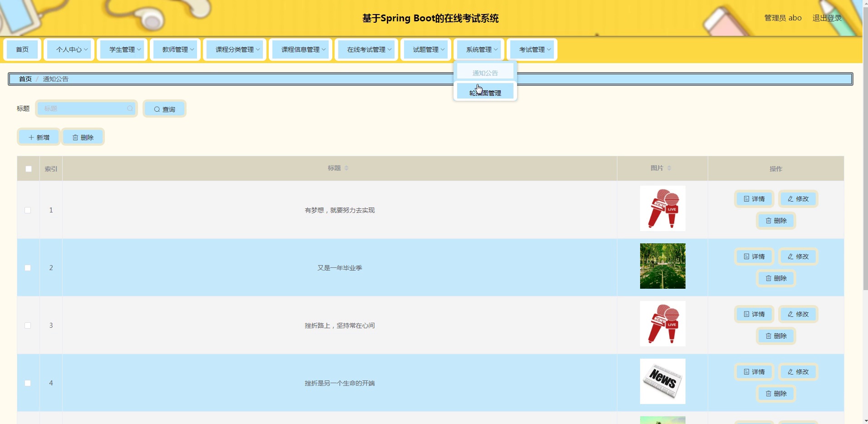Expand the 个人中心 menu

[x=69, y=49]
